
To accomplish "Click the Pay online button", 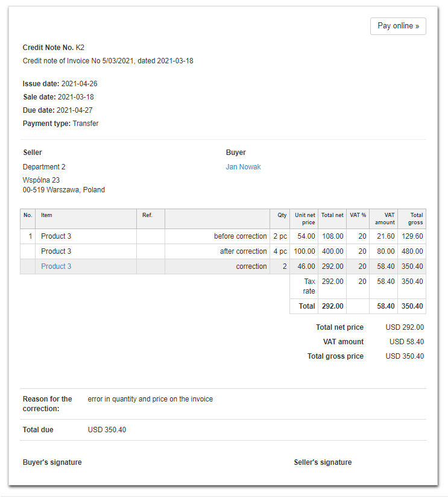I will 398,26.
